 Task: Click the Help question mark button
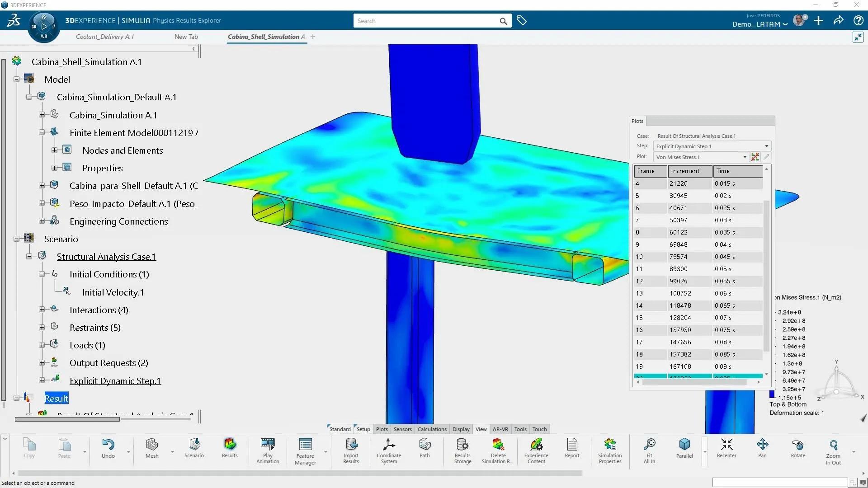tap(858, 20)
